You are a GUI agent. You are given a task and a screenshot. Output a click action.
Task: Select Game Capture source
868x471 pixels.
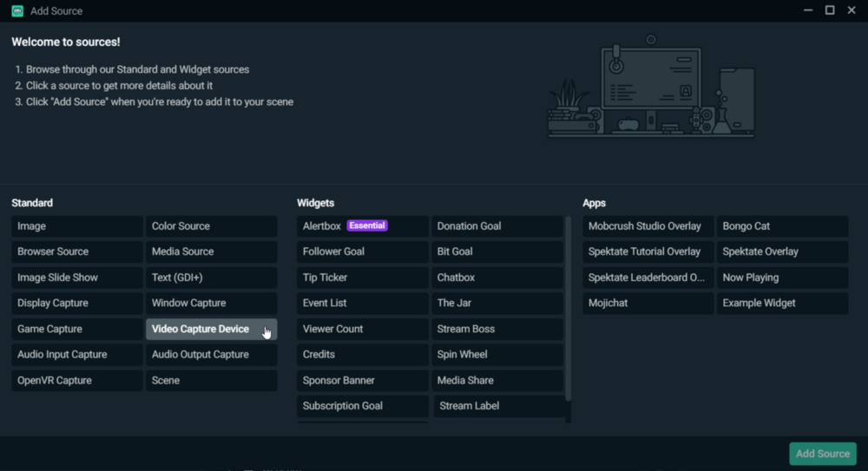pyautogui.click(x=77, y=329)
